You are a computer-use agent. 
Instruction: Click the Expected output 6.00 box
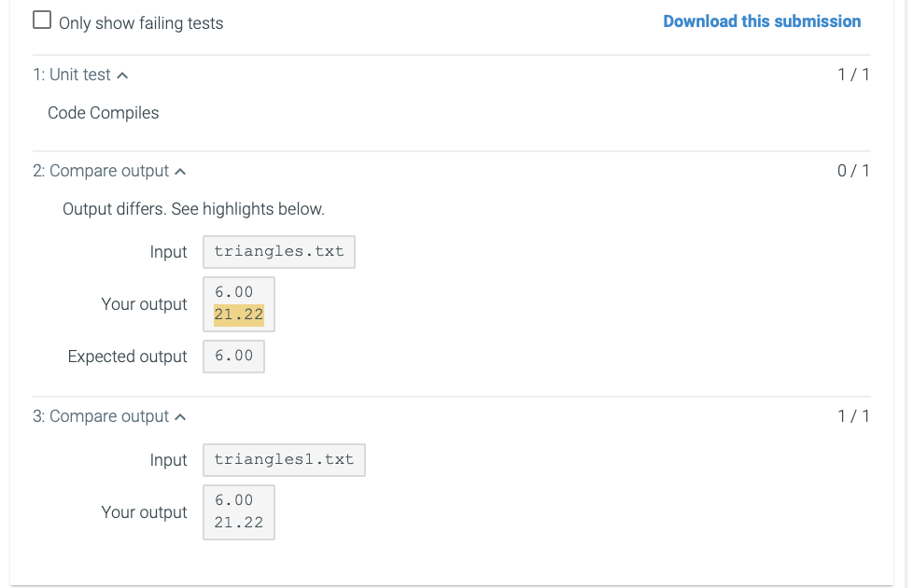(233, 356)
